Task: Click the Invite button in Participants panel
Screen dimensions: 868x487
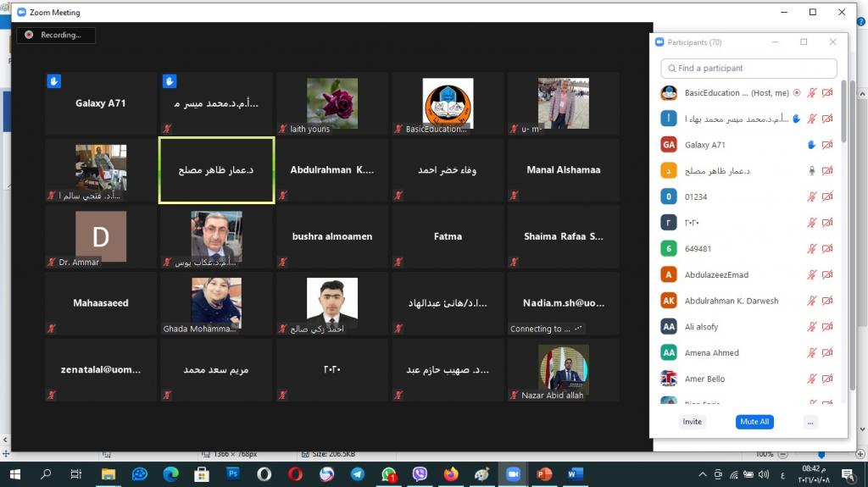Action: point(693,422)
